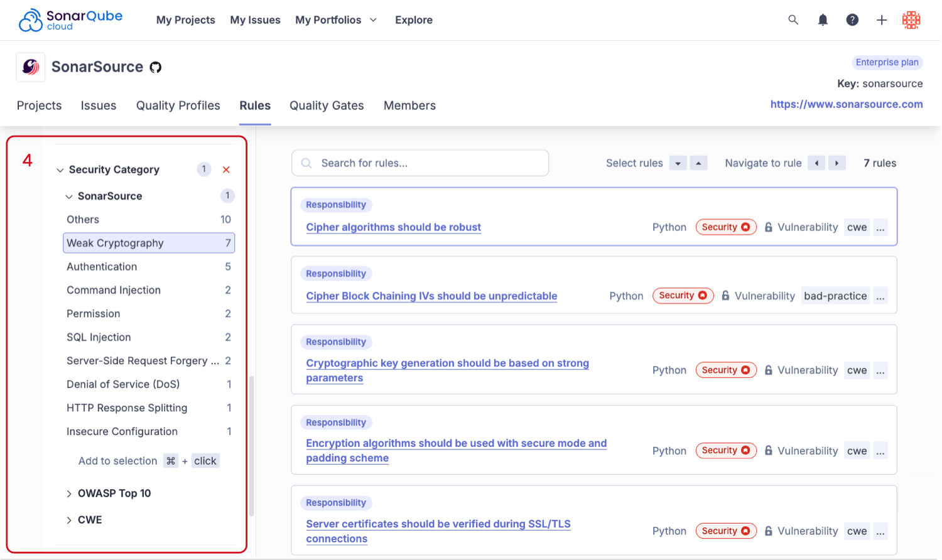
Task: Select the Command Injection category
Action: coord(149,290)
